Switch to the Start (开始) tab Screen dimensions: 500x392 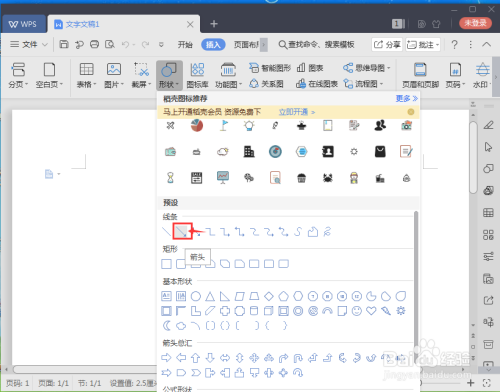[185, 44]
